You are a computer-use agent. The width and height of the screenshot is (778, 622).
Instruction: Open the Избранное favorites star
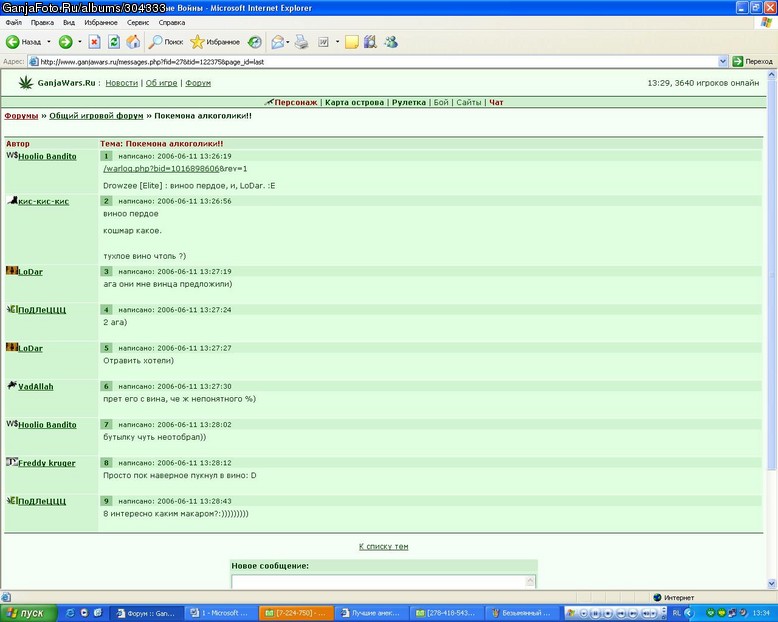point(215,42)
